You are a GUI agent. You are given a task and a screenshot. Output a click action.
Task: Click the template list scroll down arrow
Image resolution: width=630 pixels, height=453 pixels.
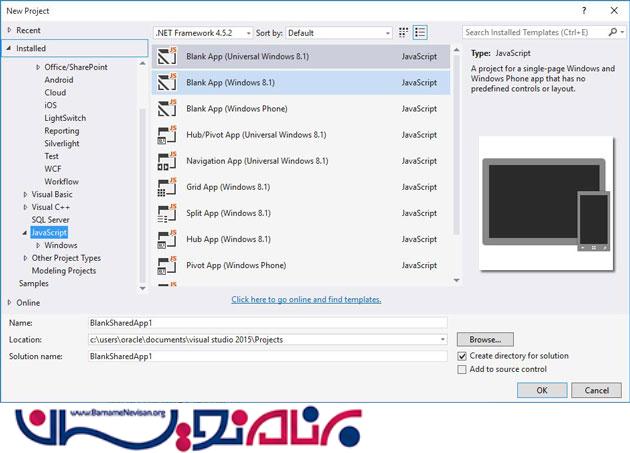[x=456, y=280]
